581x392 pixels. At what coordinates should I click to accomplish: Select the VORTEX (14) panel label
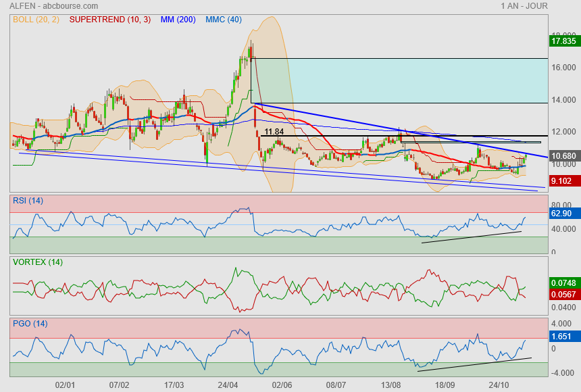[x=38, y=262]
